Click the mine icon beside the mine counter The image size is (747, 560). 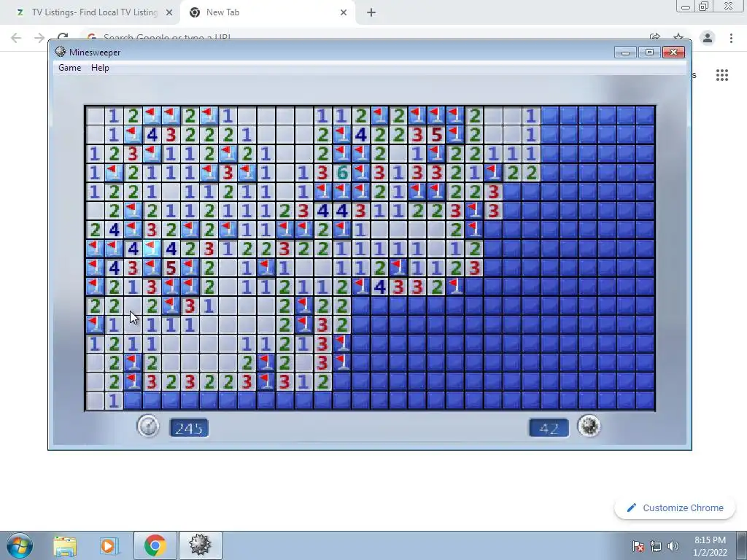[589, 426]
